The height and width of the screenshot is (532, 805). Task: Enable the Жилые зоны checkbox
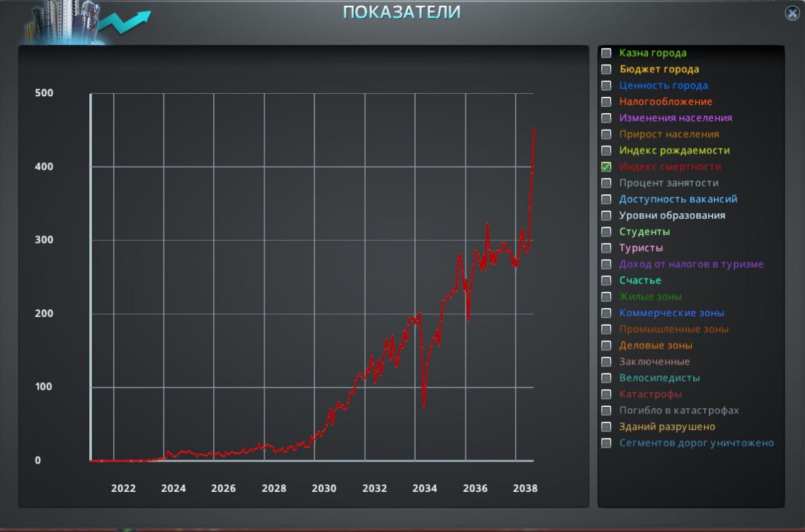coord(606,297)
